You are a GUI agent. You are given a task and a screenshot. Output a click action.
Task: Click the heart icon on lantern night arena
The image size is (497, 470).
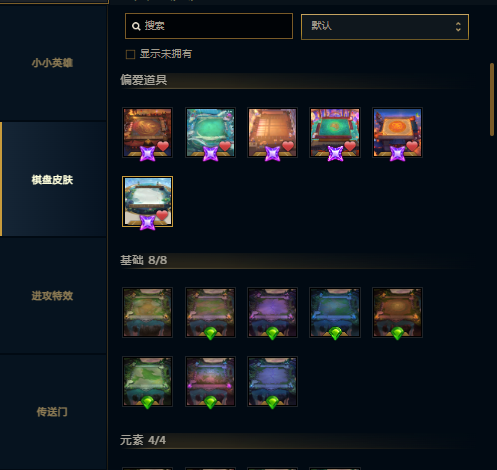coord(412,146)
